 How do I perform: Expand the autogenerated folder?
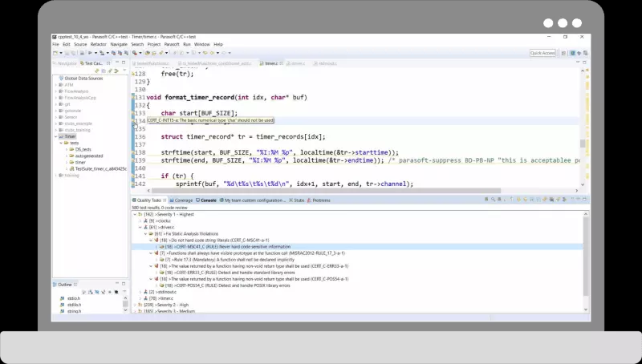coord(67,156)
